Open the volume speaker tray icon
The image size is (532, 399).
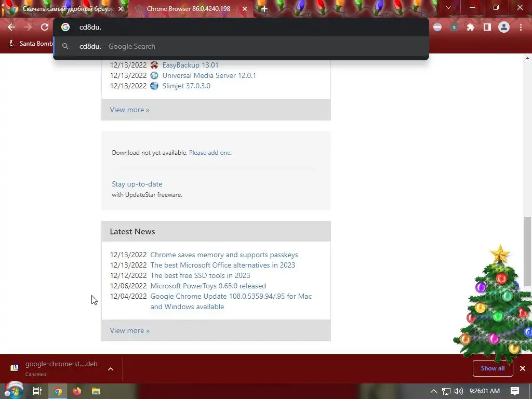coord(458,391)
